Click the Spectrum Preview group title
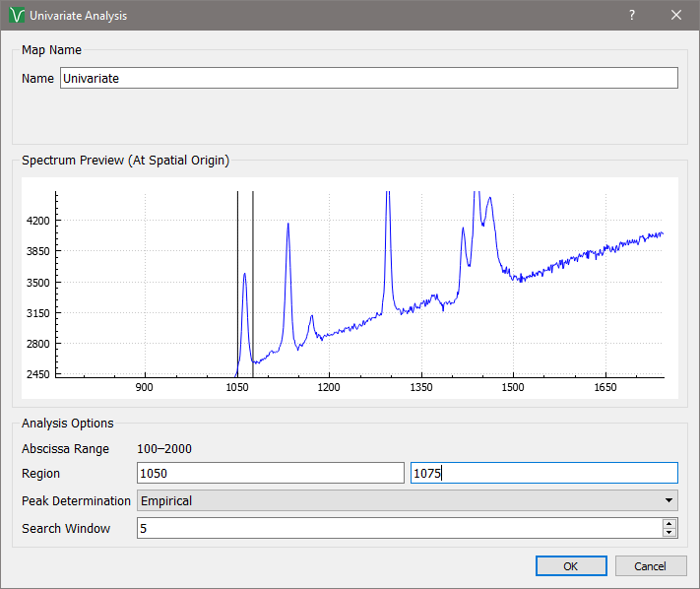 coord(125,161)
